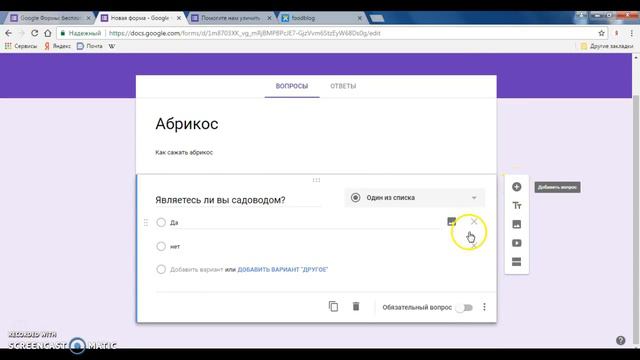Remove the 'нет' answer option
Image resolution: width=640 pixels, height=360 pixels.
pos(473,246)
